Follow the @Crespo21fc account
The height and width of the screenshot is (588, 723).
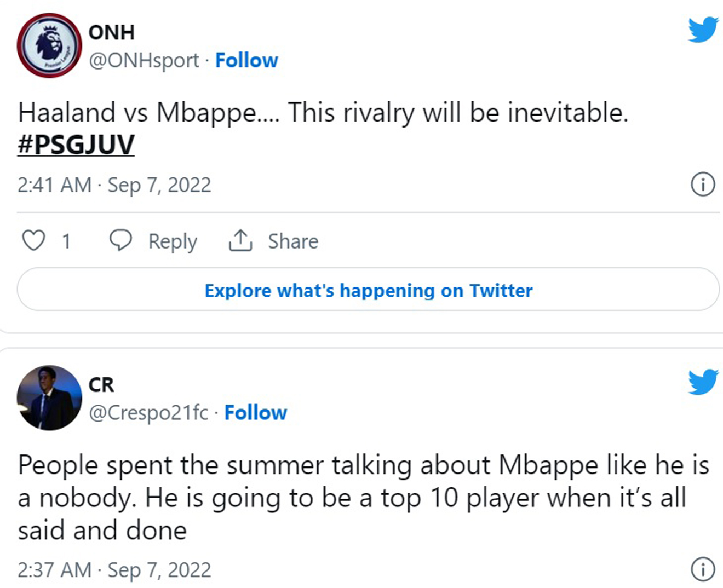(x=255, y=413)
